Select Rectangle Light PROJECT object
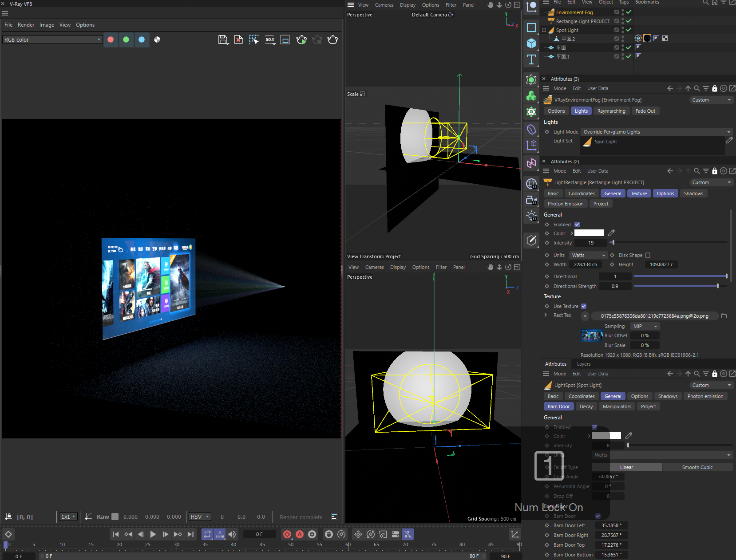The image size is (736, 560). (x=583, y=21)
